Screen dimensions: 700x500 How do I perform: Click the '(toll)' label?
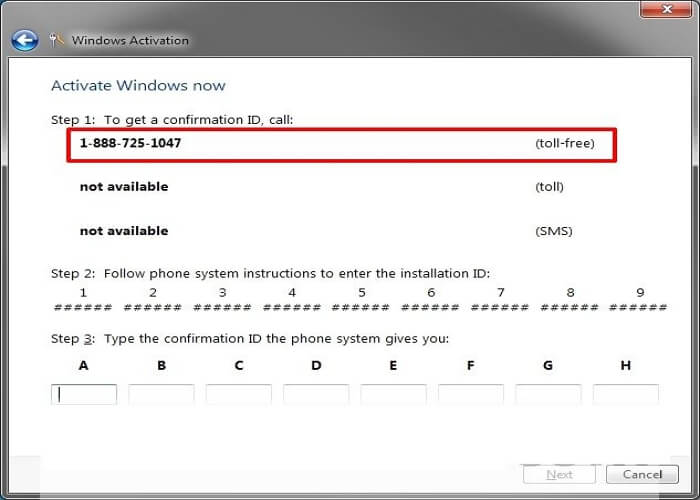[549, 187]
